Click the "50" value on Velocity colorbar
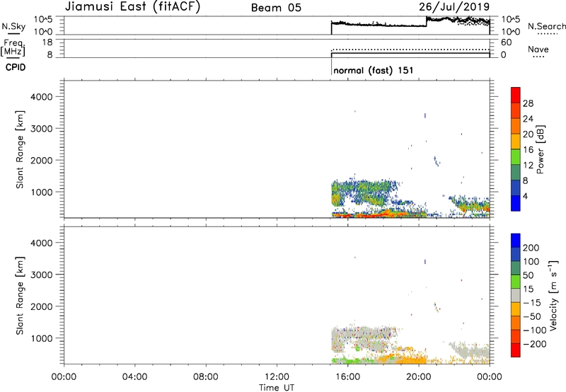 pos(528,275)
